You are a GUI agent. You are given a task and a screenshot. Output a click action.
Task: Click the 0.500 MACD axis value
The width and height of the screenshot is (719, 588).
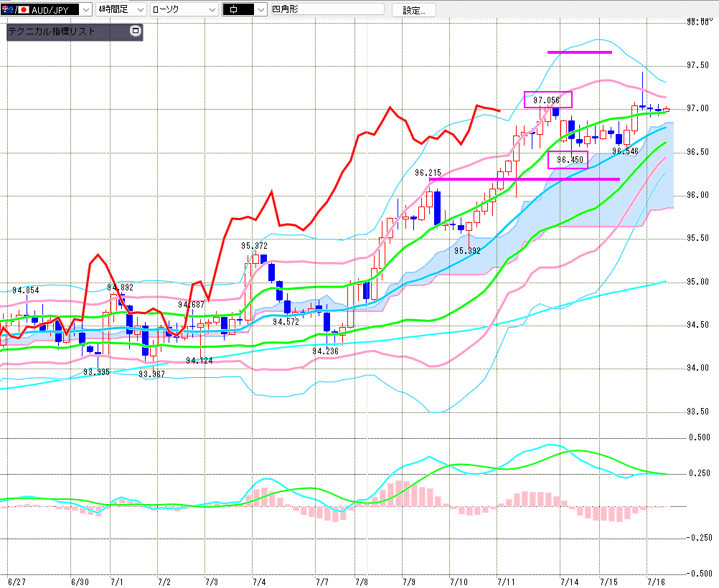tap(700, 437)
